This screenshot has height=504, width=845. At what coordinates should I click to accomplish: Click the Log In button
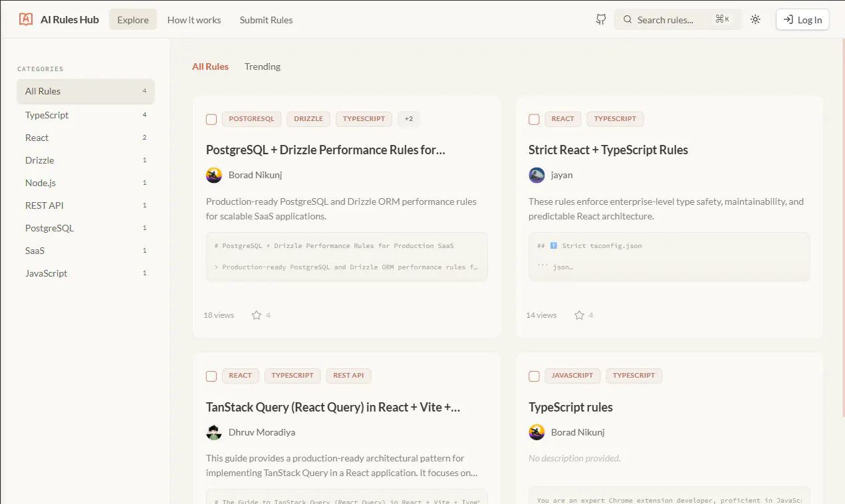[x=802, y=19]
